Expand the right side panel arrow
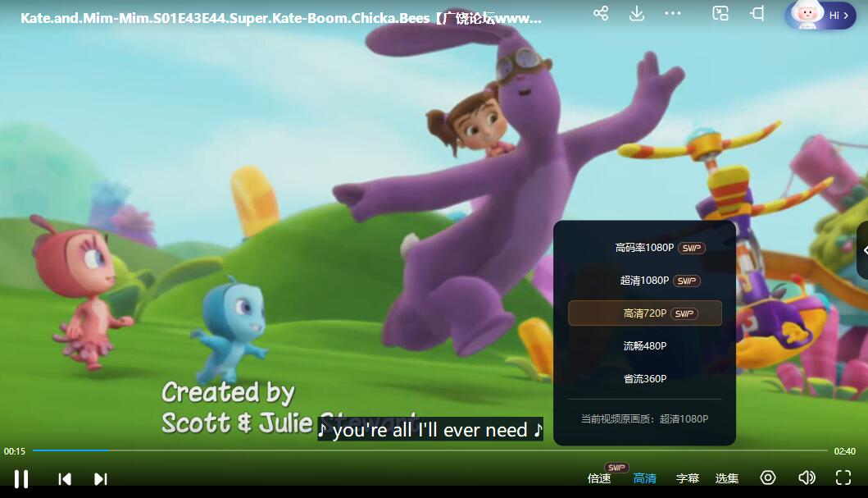868x498 pixels. pos(863,250)
